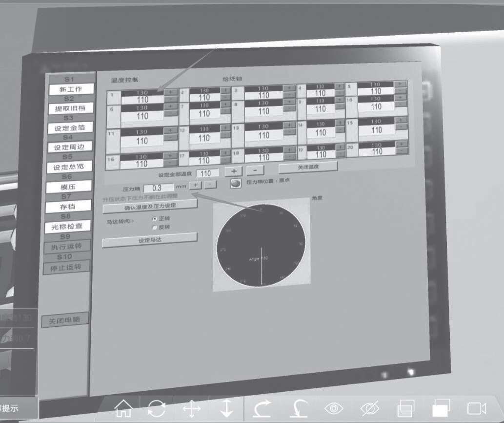Click the 关闭电脑 button
The image size is (504, 423).
tap(64, 320)
